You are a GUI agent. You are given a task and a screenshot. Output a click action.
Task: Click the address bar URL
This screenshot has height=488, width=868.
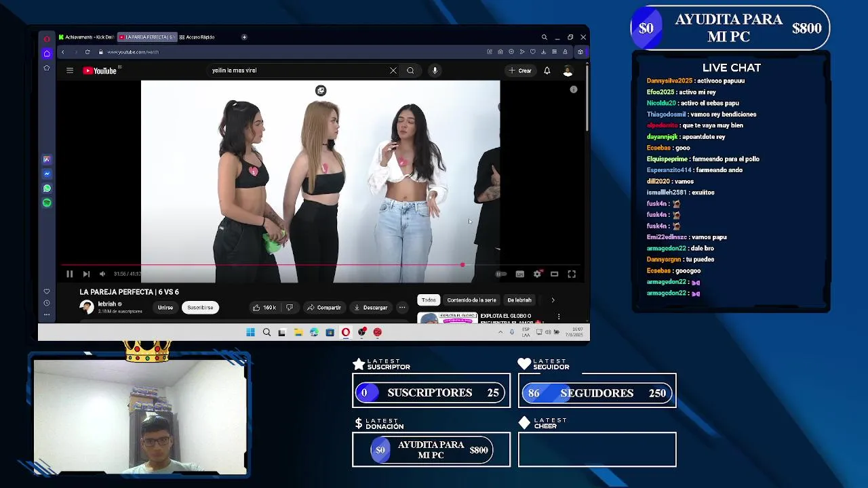tap(133, 52)
